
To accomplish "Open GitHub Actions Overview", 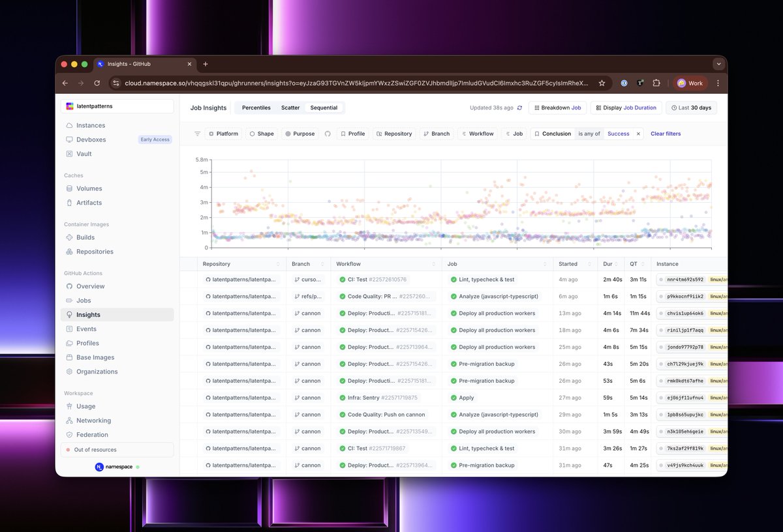I will 90,286.
